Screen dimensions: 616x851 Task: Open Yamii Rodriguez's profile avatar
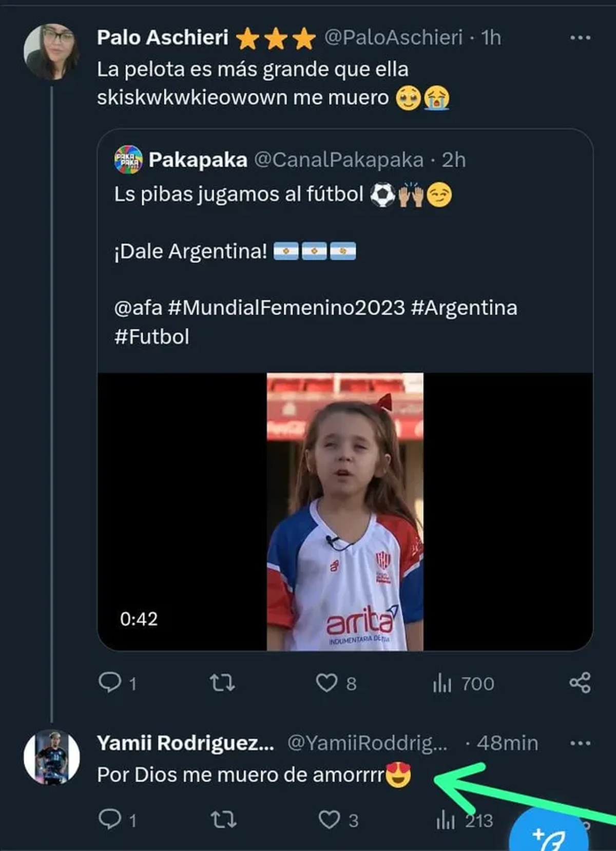click(x=51, y=757)
